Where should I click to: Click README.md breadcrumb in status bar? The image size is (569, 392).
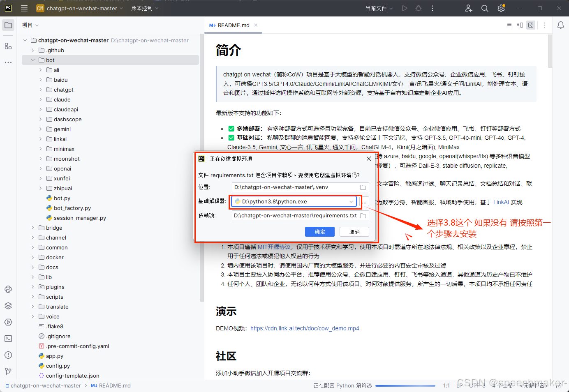coord(111,386)
